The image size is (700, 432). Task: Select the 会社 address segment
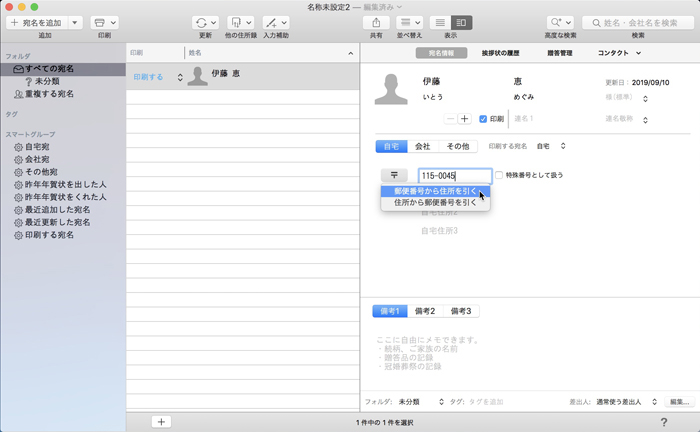[x=423, y=146]
